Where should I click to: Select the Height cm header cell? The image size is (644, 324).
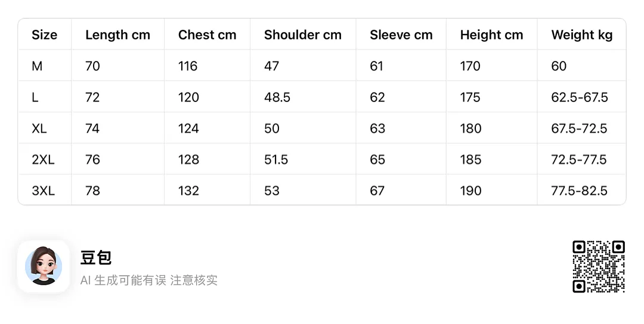coord(491,35)
